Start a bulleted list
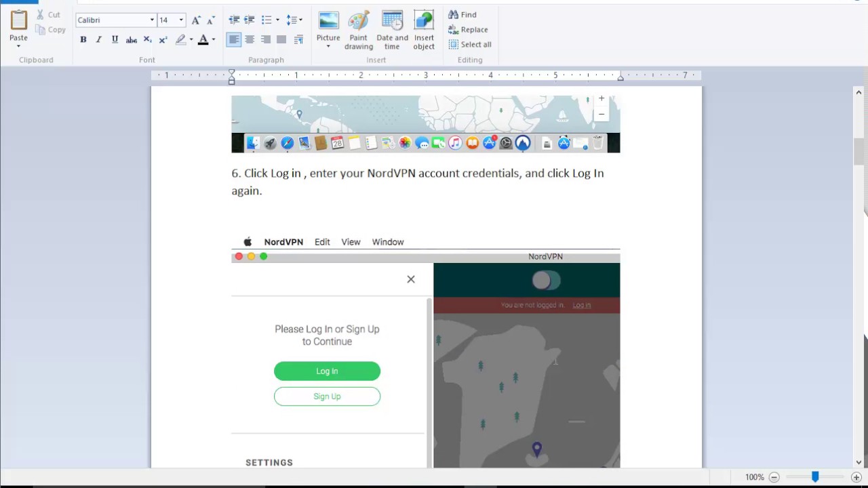Screen dimensions: 868x488 click(x=267, y=20)
